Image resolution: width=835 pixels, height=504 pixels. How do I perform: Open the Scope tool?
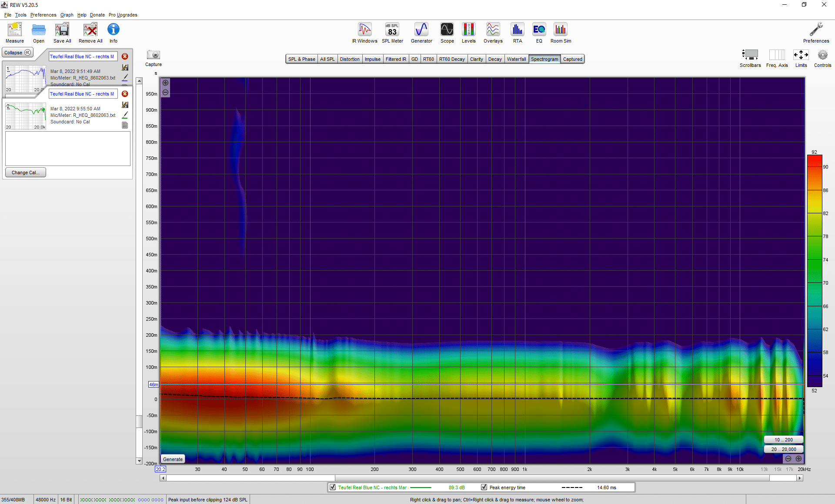[x=447, y=33]
